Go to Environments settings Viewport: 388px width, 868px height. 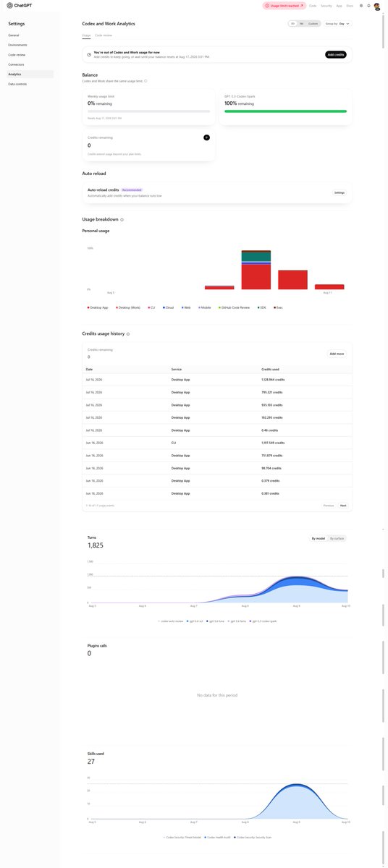29,45
